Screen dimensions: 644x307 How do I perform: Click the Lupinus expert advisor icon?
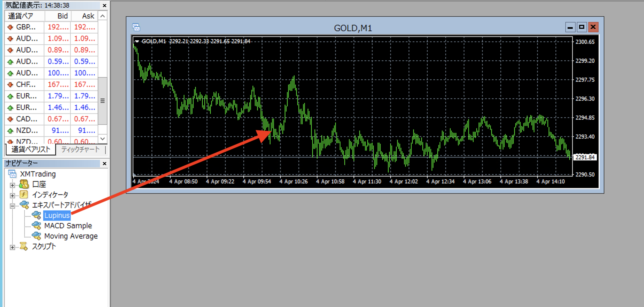(x=36, y=215)
